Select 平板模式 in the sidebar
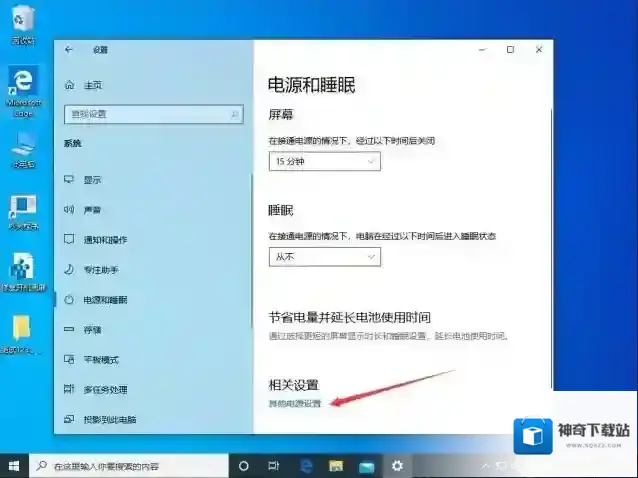This screenshot has width=638, height=478. 100,359
